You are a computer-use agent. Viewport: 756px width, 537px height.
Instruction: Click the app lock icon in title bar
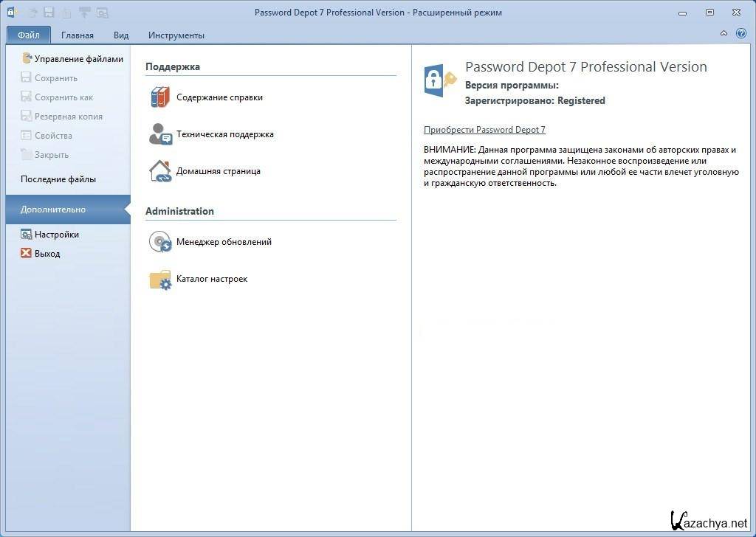tap(11, 12)
